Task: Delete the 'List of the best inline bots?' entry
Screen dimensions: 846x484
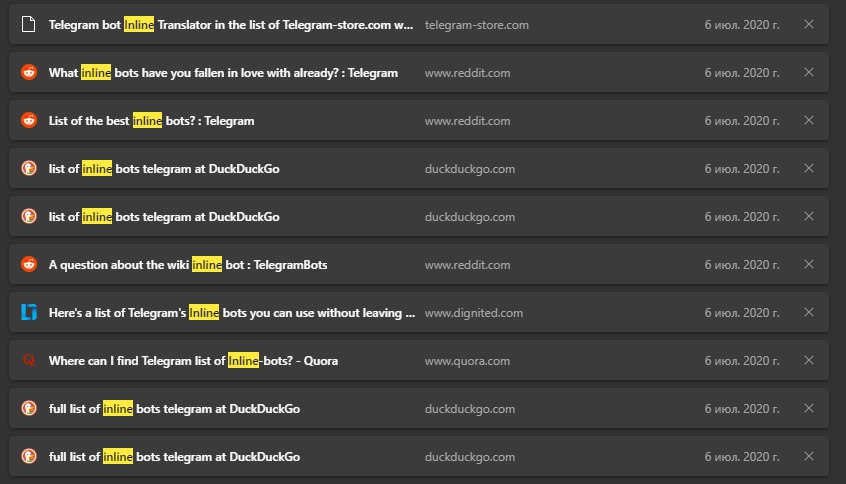Action: point(809,120)
